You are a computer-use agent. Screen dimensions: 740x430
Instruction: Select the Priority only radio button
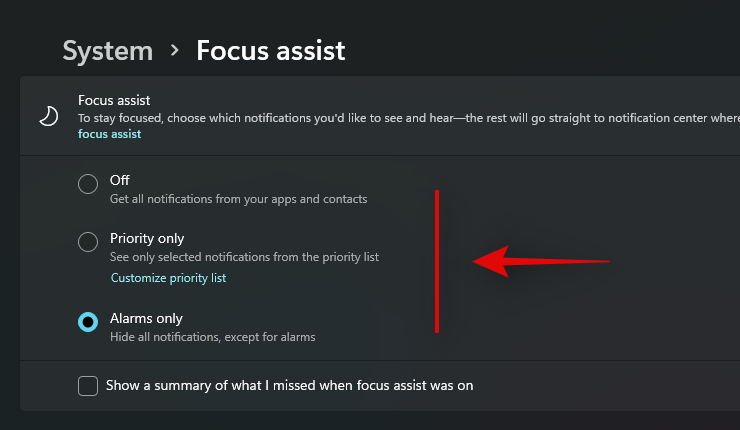coord(88,242)
